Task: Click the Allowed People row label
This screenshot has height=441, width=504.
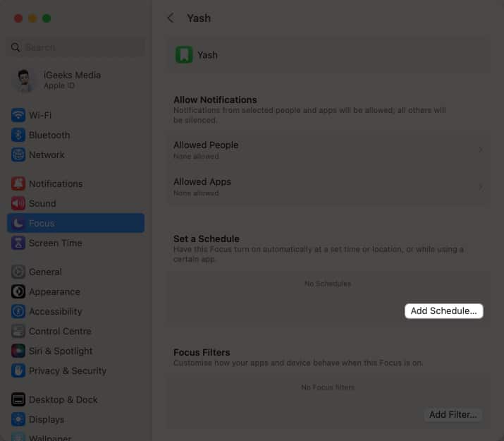Action: point(206,145)
